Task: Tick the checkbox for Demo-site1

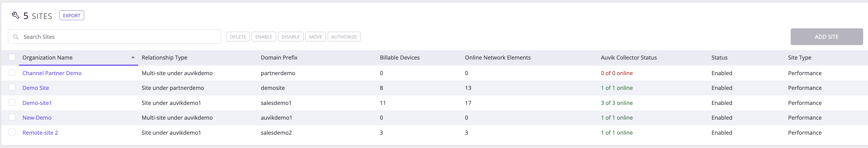Action: (12, 102)
